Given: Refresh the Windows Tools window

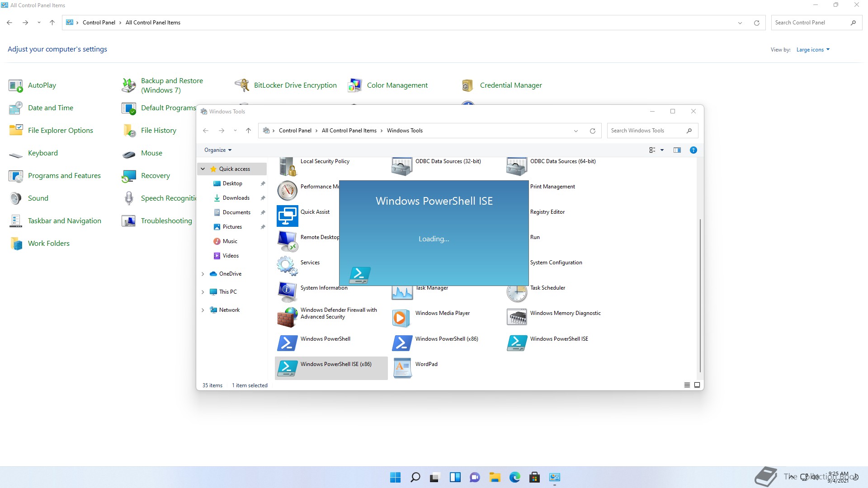Looking at the screenshot, I should click(x=592, y=131).
